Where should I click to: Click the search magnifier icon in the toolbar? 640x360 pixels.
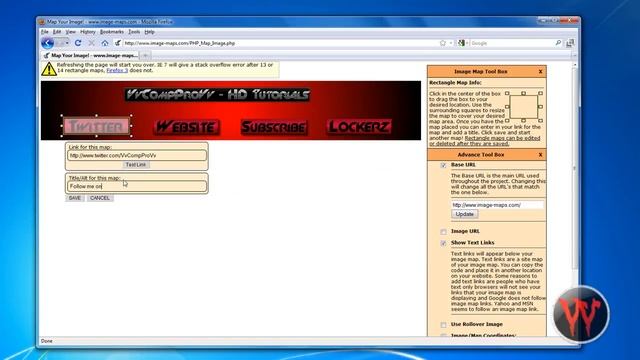558,43
